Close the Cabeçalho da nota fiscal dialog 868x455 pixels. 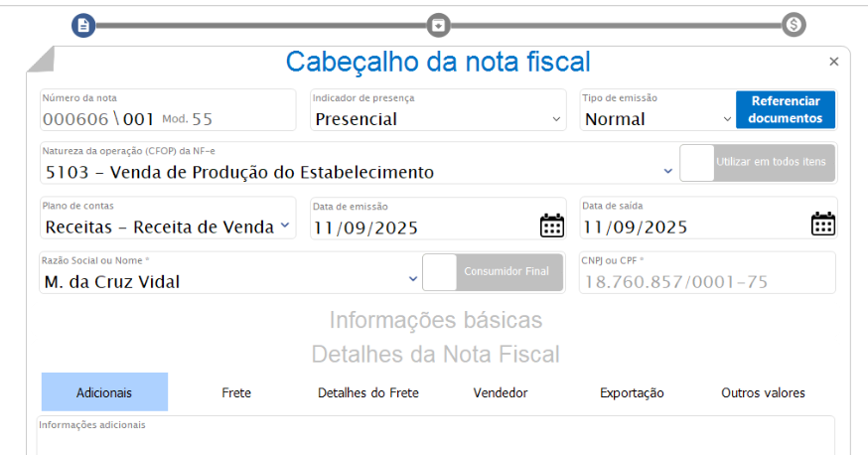[833, 62]
